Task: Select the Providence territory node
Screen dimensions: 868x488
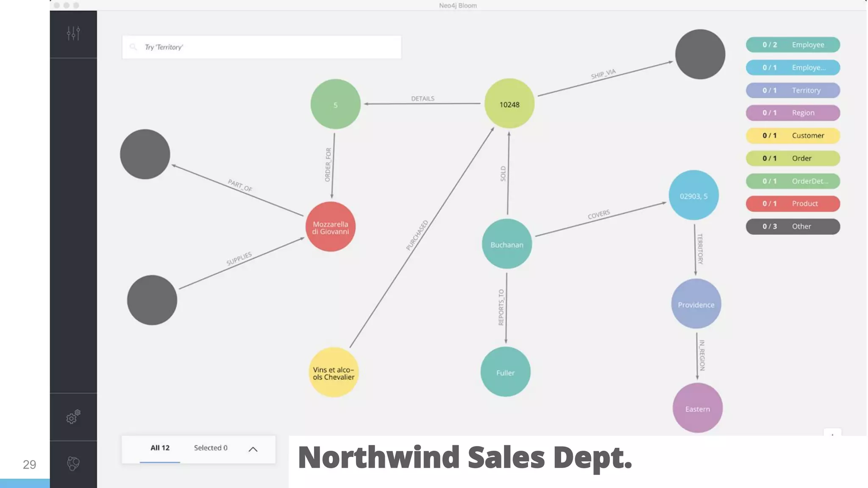Action: click(696, 304)
